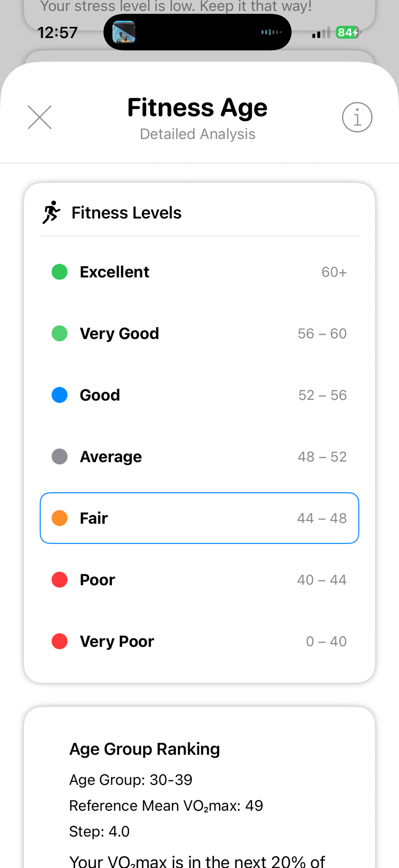399x868 pixels.
Task: Select the Very Good 56 – 60 row
Action: [199, 334]
